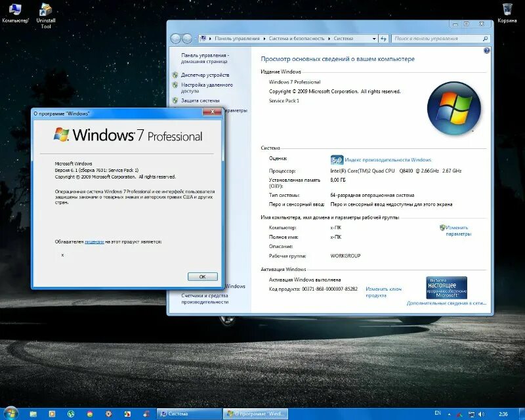Screen dimensions: 525x420
Task: Show hidden tray icons arrow
Action: point(450,415)
